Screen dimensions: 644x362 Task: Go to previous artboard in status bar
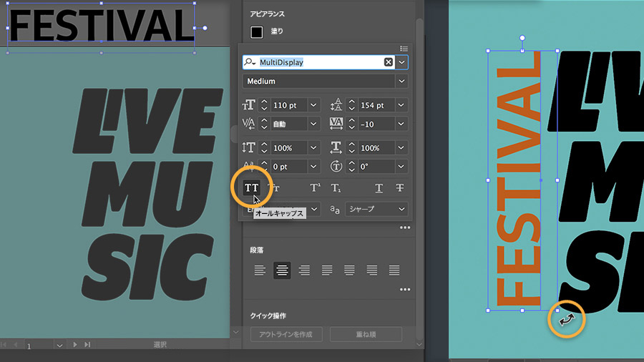pyautogui.click(x=16, y=345)
